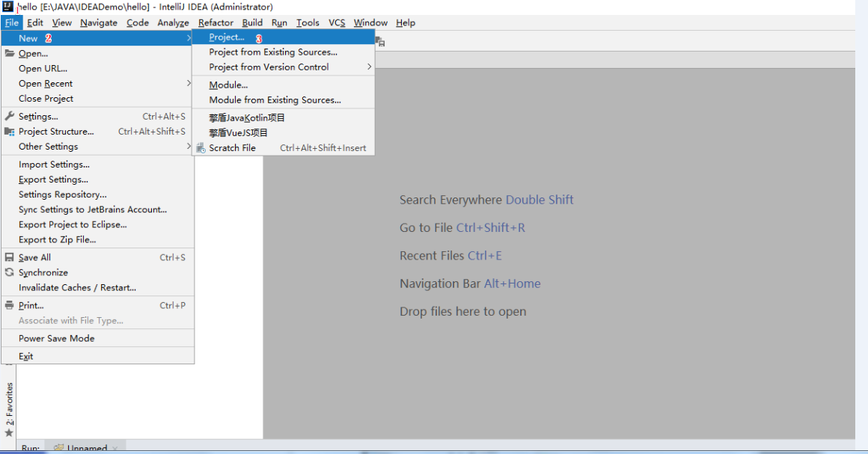Choose Export to Zip File...
868x454 pixels.
[x=98, y=240]
